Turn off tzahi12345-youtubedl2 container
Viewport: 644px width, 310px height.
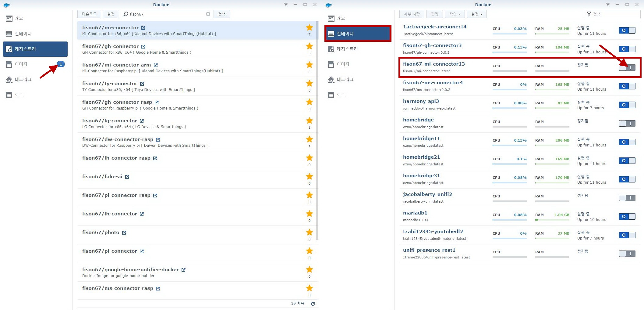[x=627, y=235]
